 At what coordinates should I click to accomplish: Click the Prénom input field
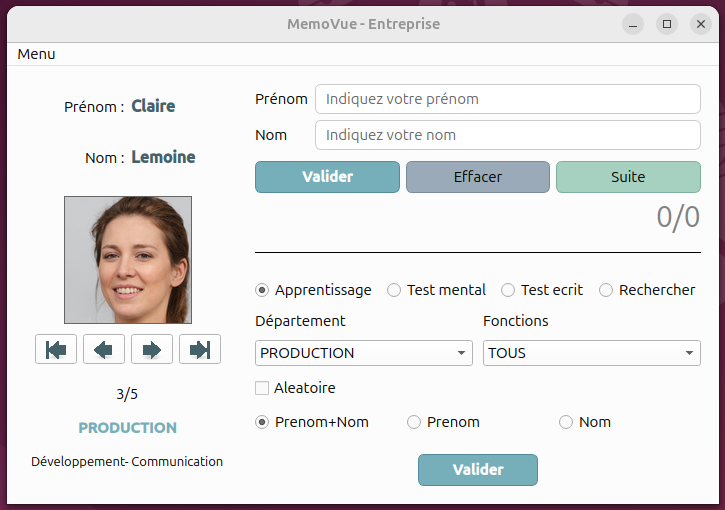pyautogui.click(x=508, y=99)
